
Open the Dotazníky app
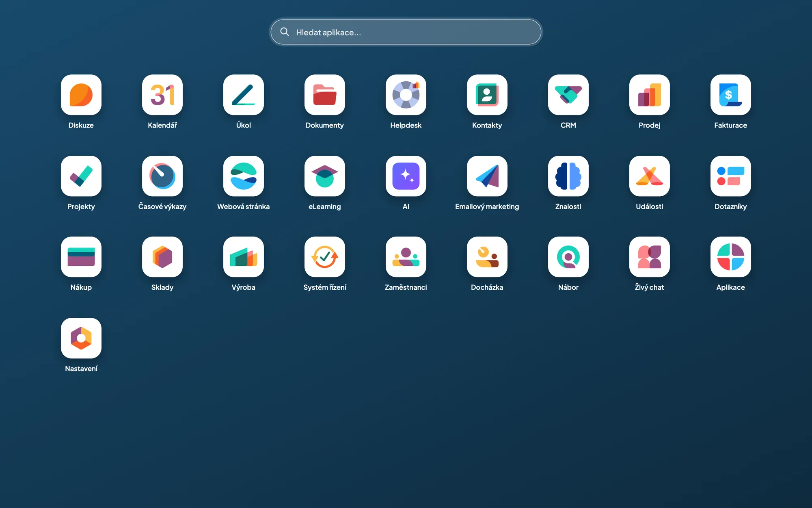click(731, 176)
